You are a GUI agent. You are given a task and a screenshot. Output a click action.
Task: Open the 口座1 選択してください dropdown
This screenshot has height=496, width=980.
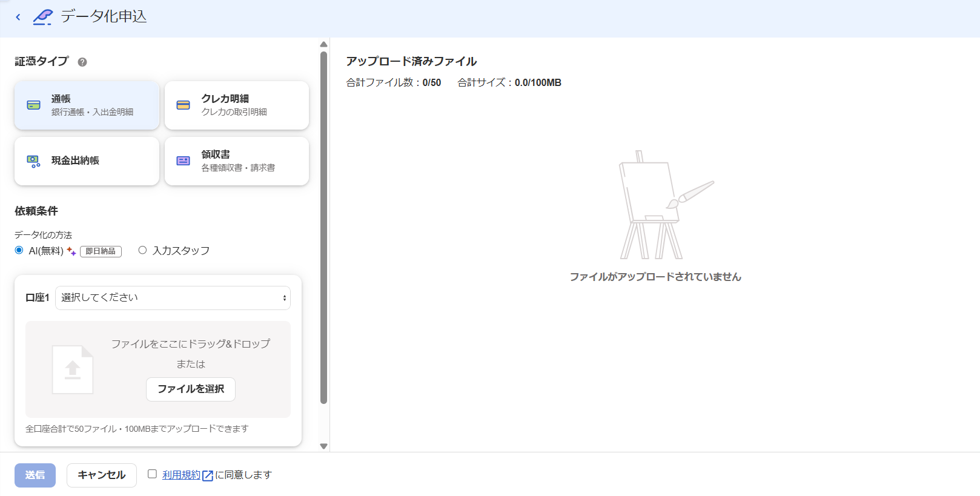pos(173,298)
